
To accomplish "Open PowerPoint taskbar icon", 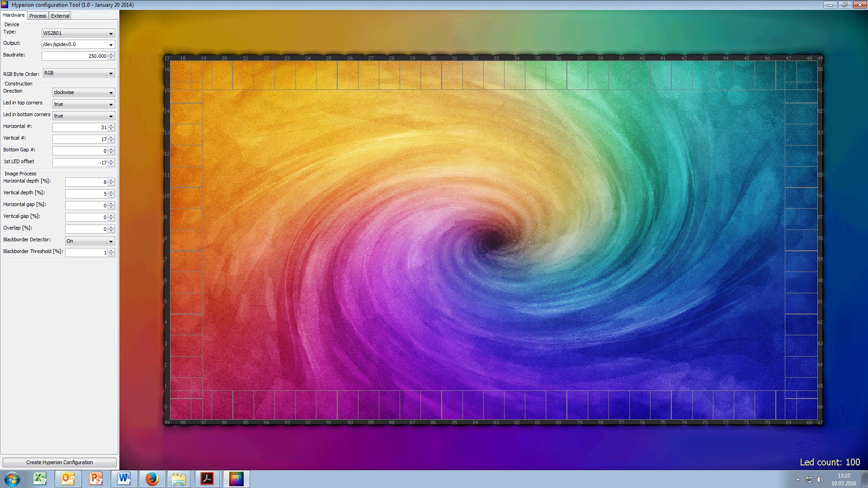I will (x=96, y=479).
